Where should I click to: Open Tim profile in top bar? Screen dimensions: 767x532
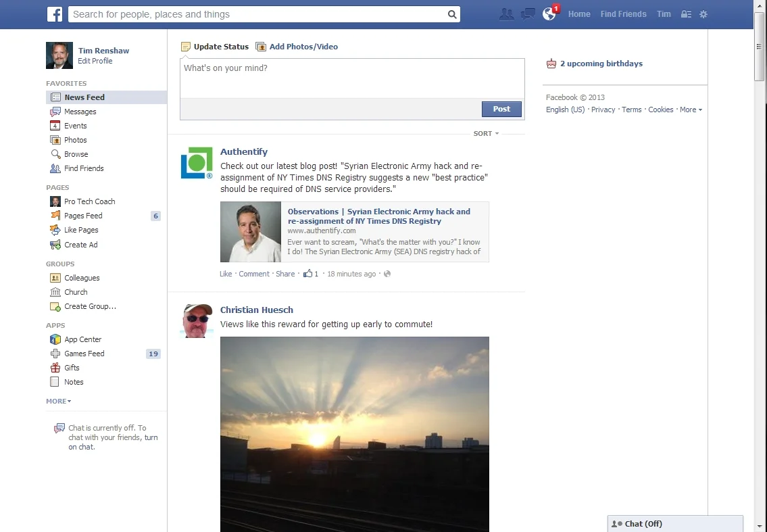pos(664,14)
